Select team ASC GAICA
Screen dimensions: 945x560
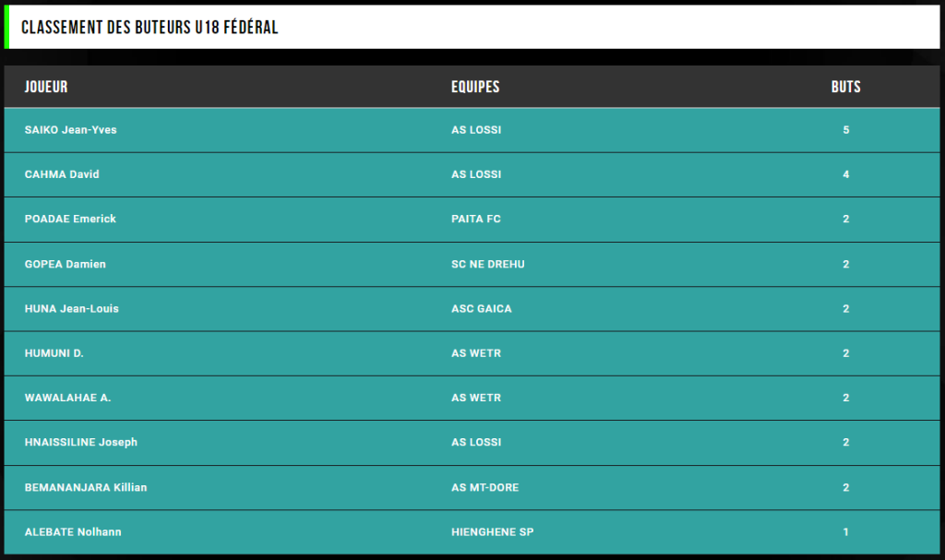click(x=482, y=309)
